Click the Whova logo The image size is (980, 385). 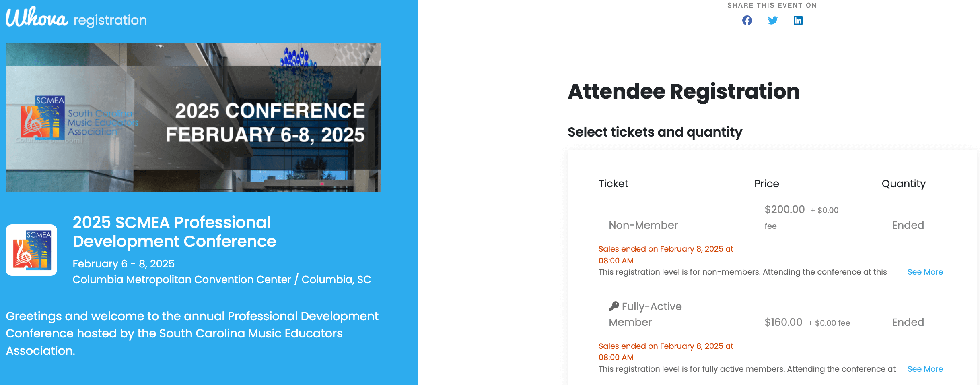37,18
